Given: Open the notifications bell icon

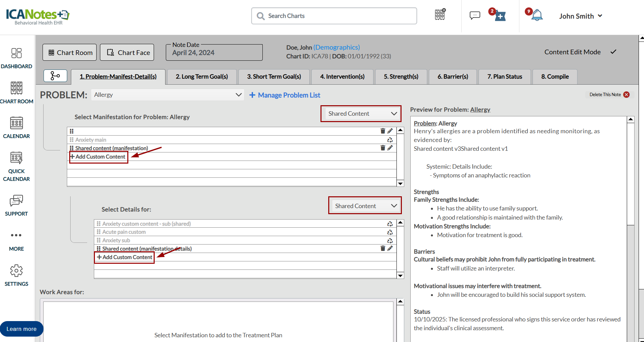Looking at the screenshot, I should 537,16.
